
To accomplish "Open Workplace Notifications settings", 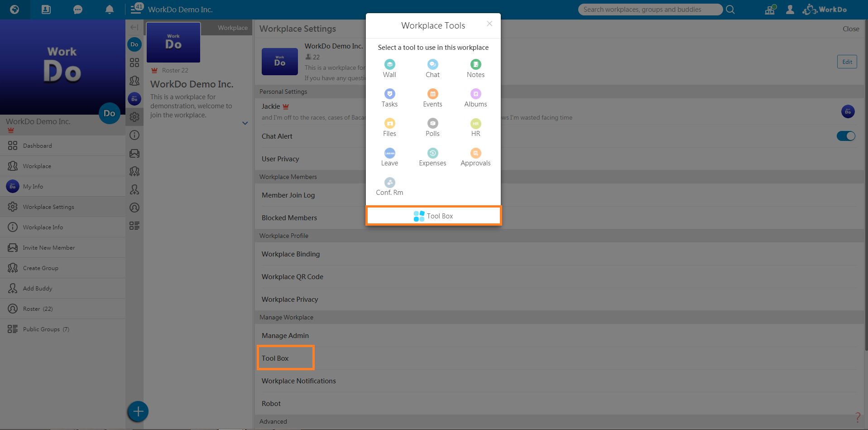I will point(560,381).
